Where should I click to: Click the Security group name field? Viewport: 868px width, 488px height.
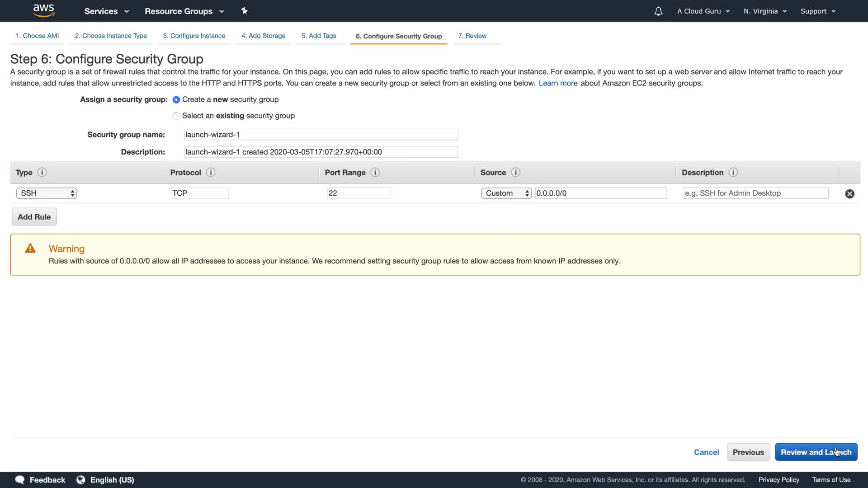coord(321,135)
